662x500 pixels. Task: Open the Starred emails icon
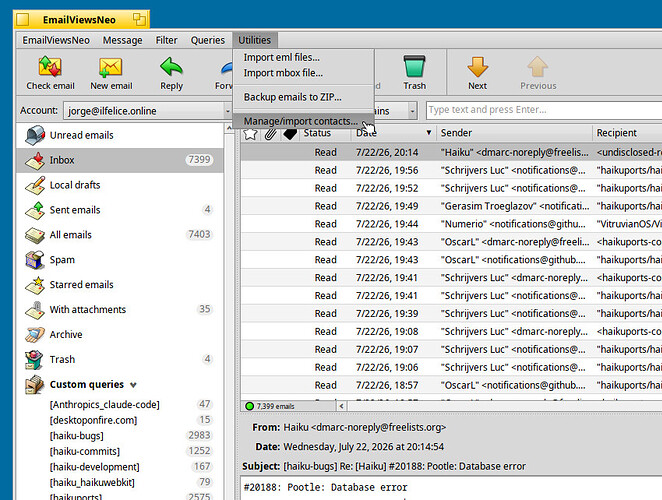pos(35,285)
